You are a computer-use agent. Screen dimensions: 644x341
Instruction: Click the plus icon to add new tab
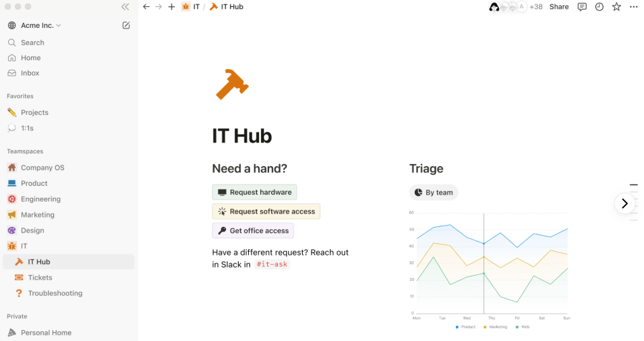(172, 7)
